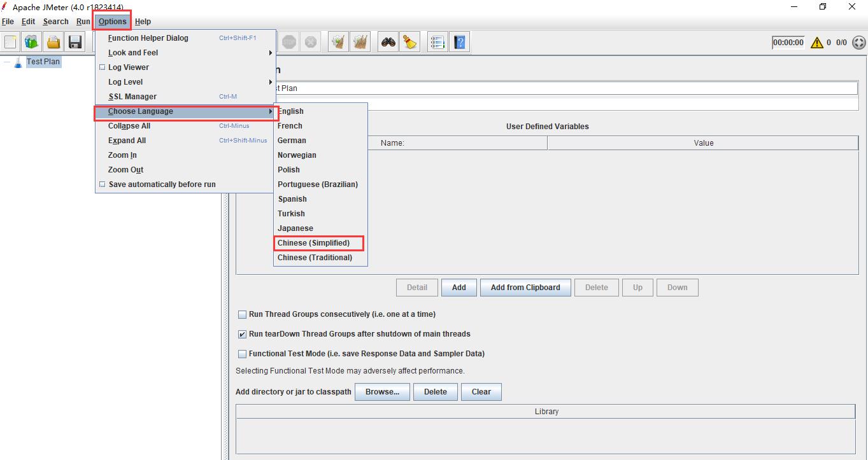This screenshot has width=868, height=460.
Task: Select Chinese (Traditional) language
Action: coord(320,258)
